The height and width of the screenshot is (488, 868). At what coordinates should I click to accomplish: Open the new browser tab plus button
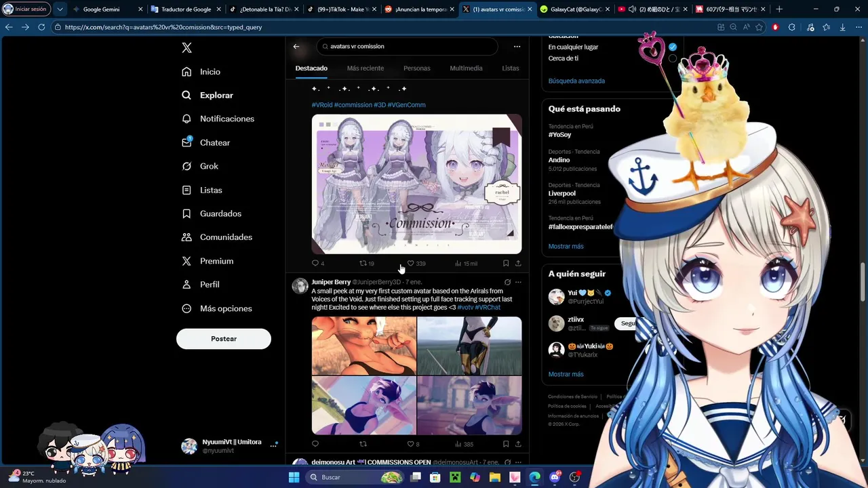point(779,9)
